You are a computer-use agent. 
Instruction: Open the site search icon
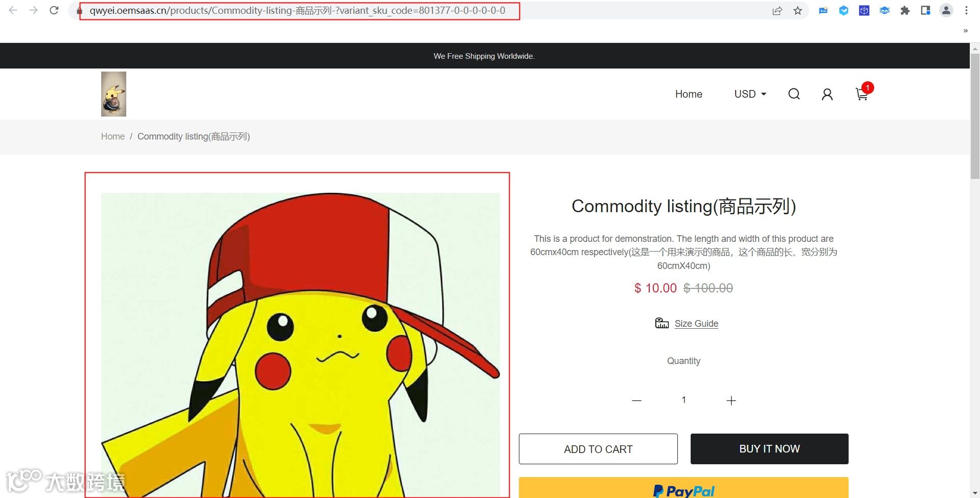tap(794, 94)
